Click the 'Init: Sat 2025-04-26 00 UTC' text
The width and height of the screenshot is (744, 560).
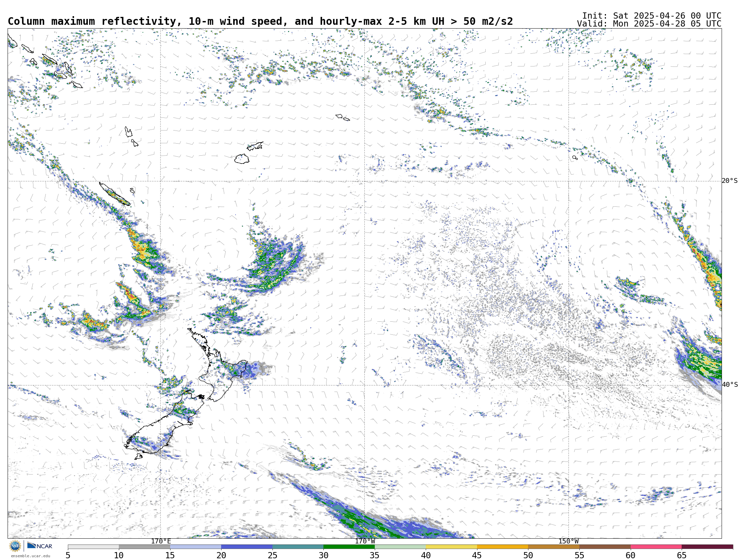coord(652,16)
